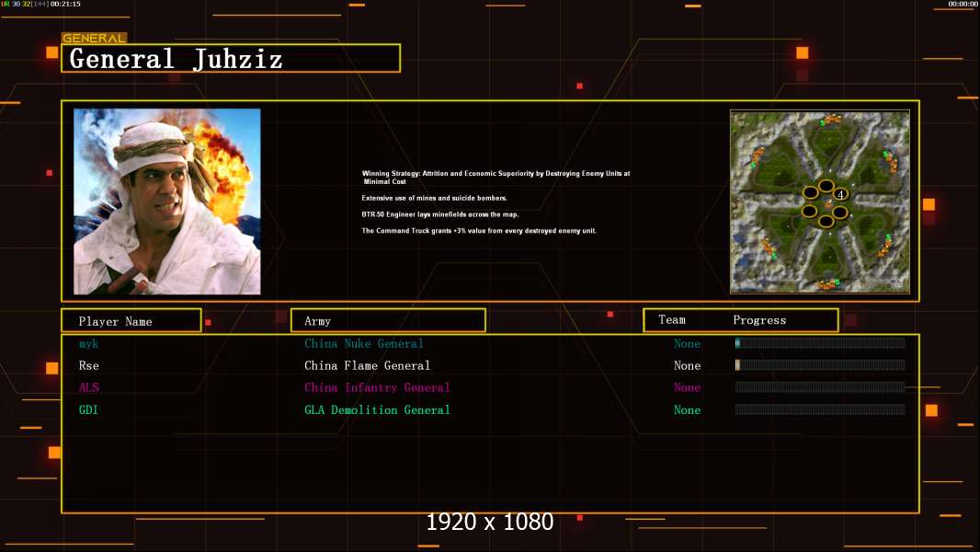Click the mines and suicide bombers line
Image resolution: width=980 pixels, height=552 pixels.
pyautogui.click(x=434, y=198)
